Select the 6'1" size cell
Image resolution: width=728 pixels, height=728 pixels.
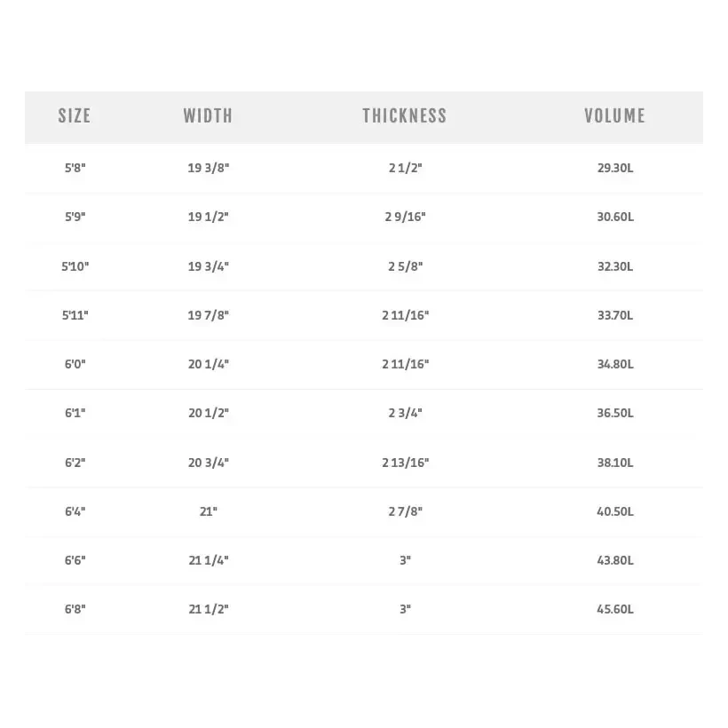[75, 413]
